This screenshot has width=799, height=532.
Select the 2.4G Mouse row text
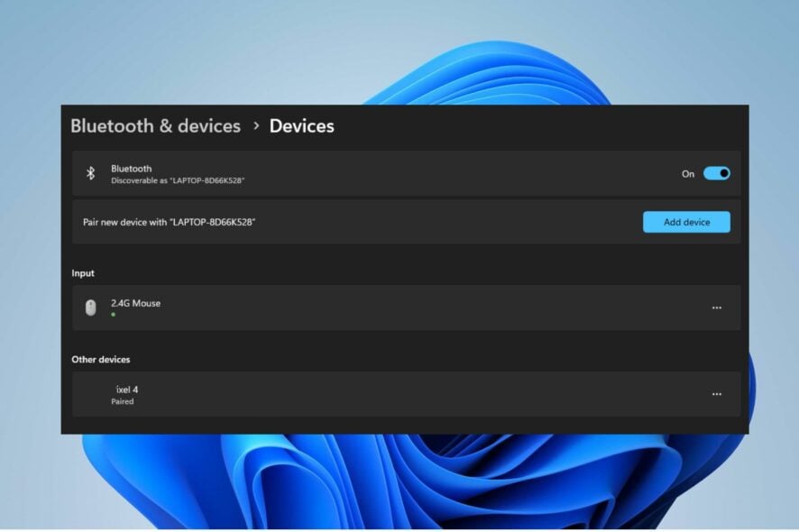click(135, 303)
